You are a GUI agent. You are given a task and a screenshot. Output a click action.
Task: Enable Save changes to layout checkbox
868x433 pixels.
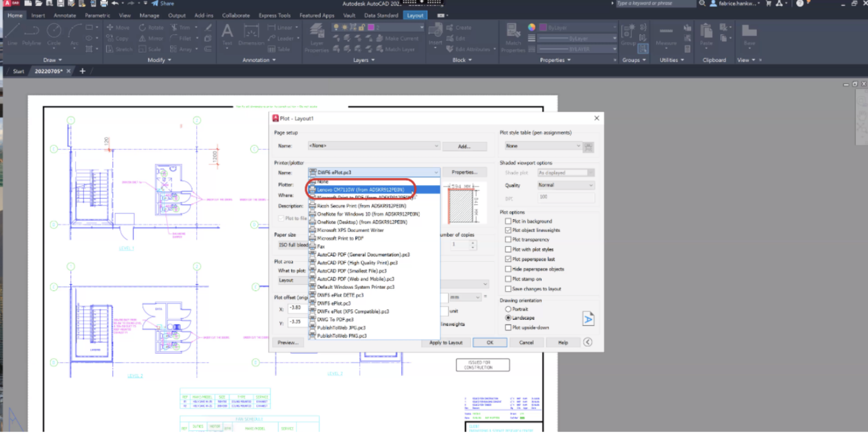(508, 289)
